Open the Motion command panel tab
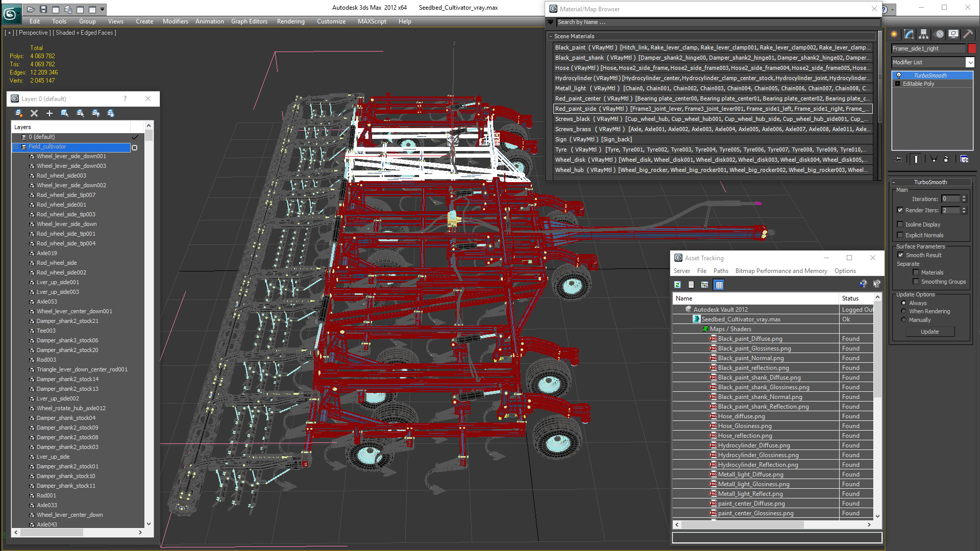The width and height of the screenshot is (980, 551). tap(939, 34)
